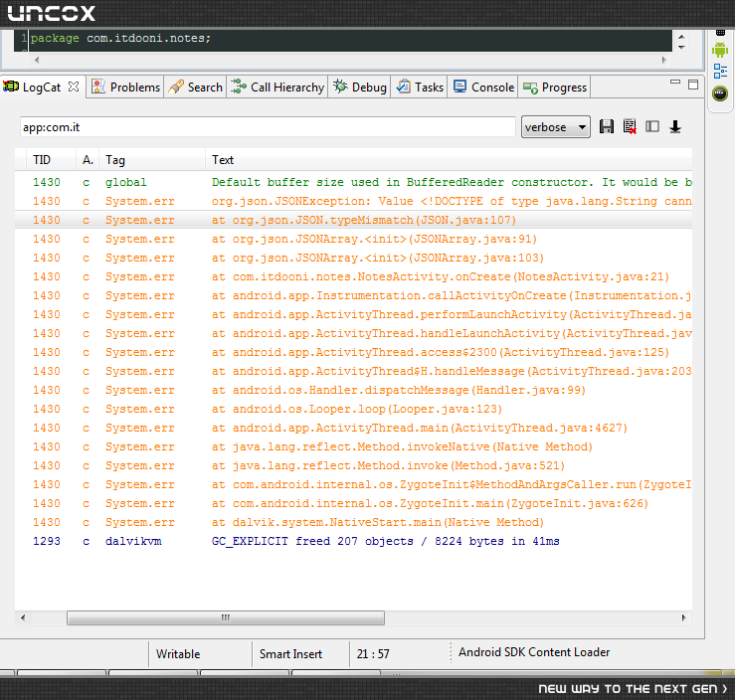Click editor scroll up arrow

pyautogui.click(x=682, y=37)
